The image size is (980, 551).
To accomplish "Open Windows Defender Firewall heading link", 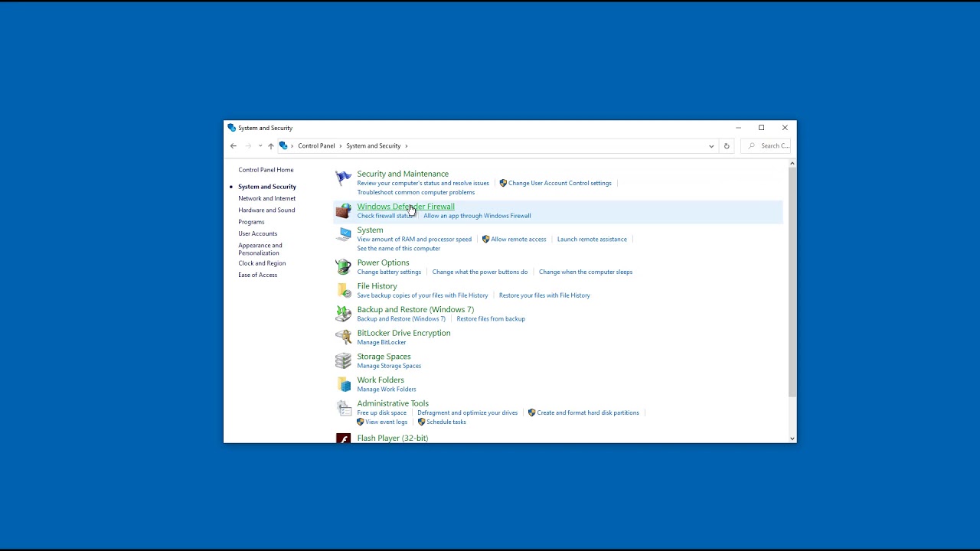I will click(x=406, y=207).
